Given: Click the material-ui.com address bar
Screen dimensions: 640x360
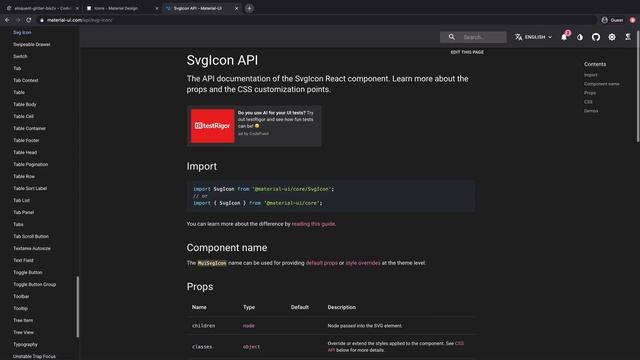Looking at the screenshot, I should (x=318, y=20).
